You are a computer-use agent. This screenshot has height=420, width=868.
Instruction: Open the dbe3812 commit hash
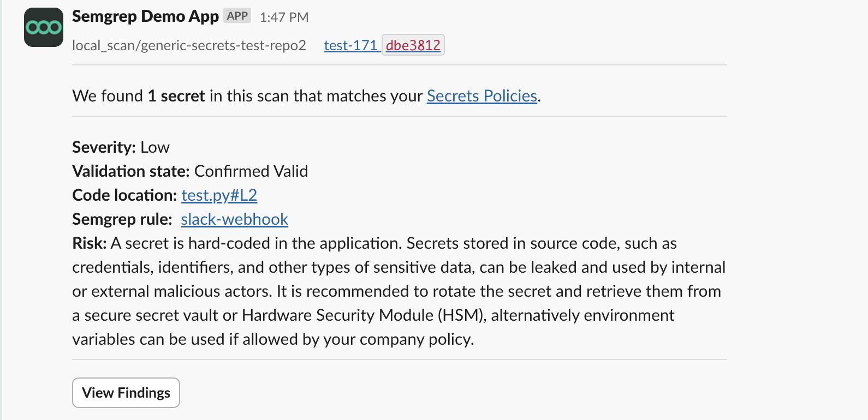coord(413,46)
